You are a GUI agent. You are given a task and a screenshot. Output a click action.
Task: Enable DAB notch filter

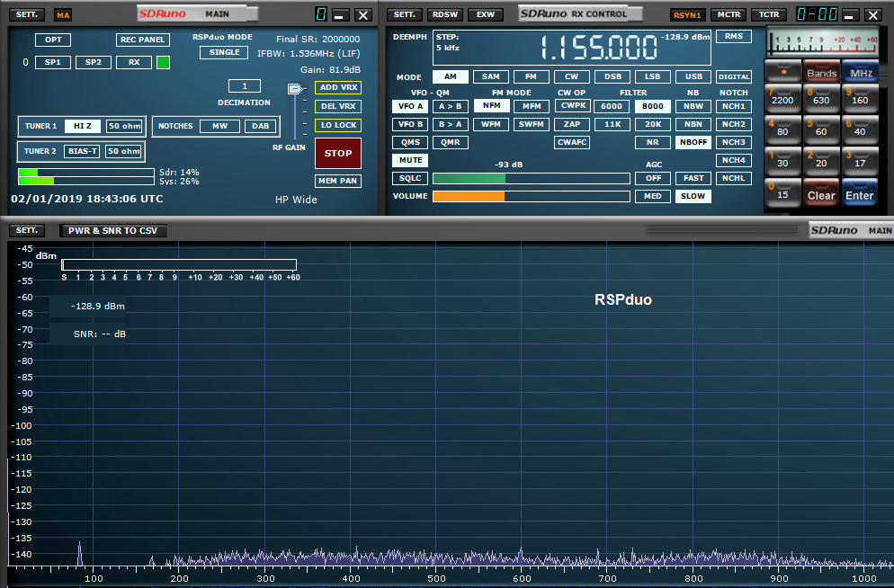coord(261,126)
